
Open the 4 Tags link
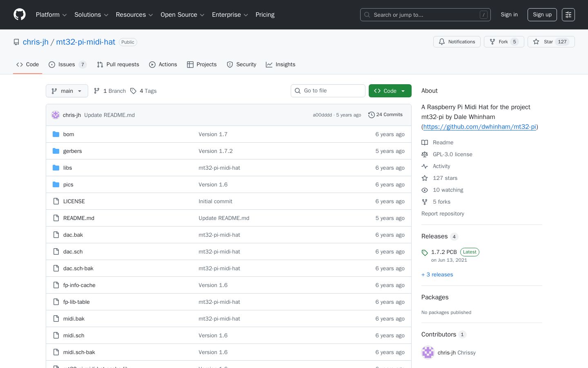[x=143, y=91]
